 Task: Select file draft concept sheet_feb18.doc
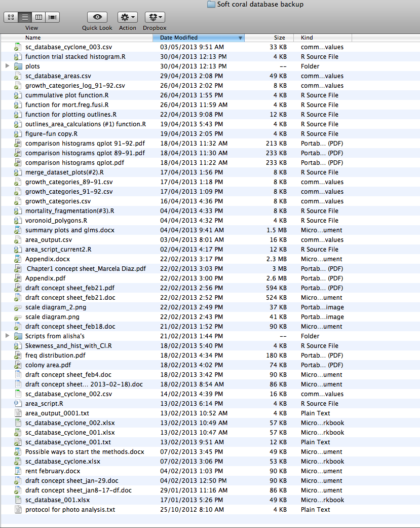(70, 327)
